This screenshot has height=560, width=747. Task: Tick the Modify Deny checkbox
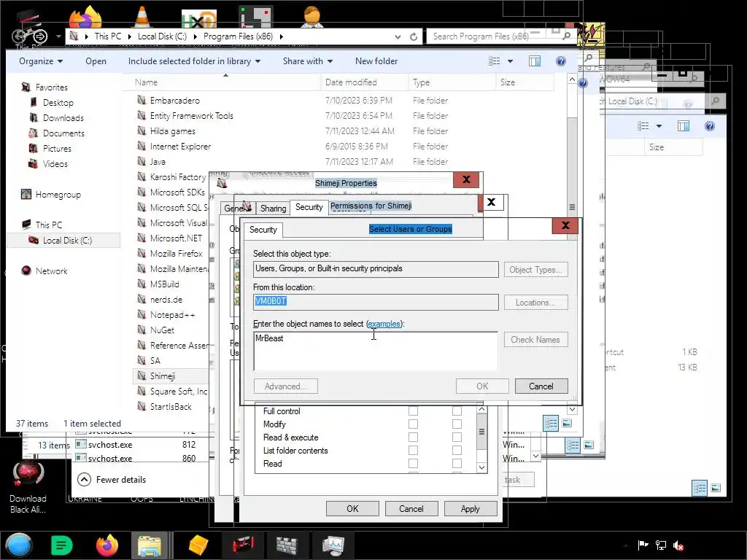[457, 424]
